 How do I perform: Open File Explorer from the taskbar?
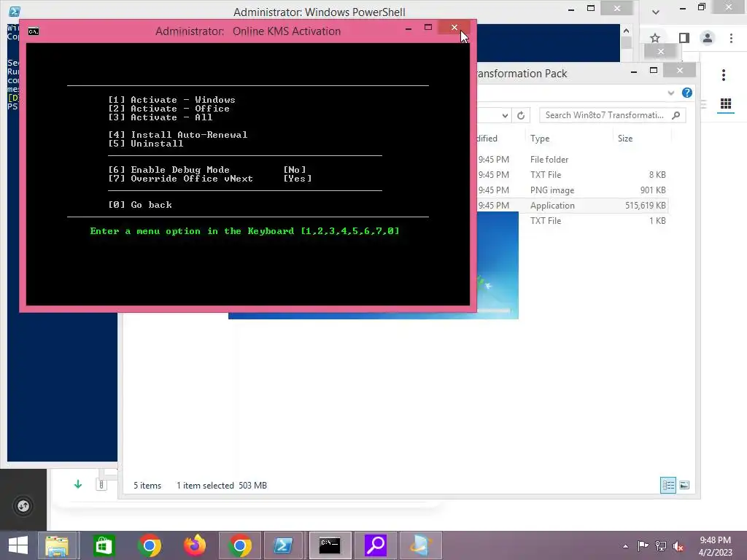pos(57,545)
